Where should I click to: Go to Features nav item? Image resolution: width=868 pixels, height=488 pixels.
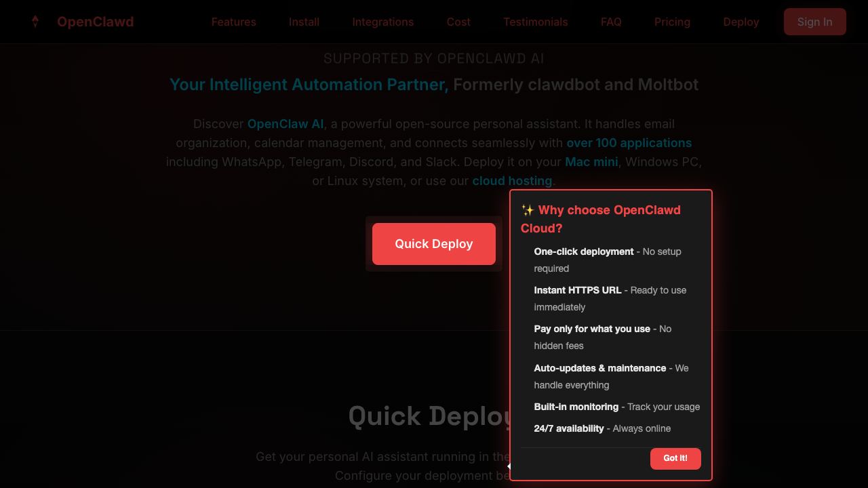233,22
